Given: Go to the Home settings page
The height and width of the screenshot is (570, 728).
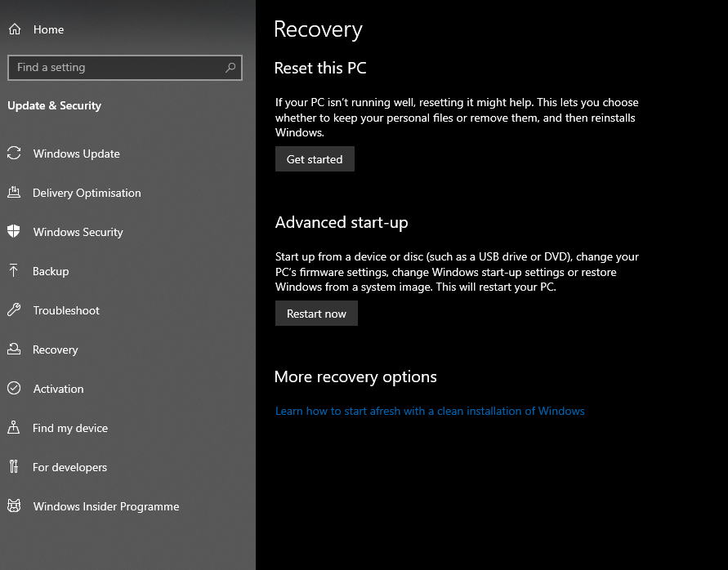Looking at the screenshot, I should pos(48,29).
